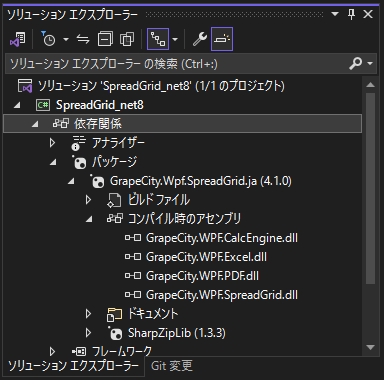The image size is (384, 380).
Task: Collapse the 依存関係 node
Action: tap(35, 124)
